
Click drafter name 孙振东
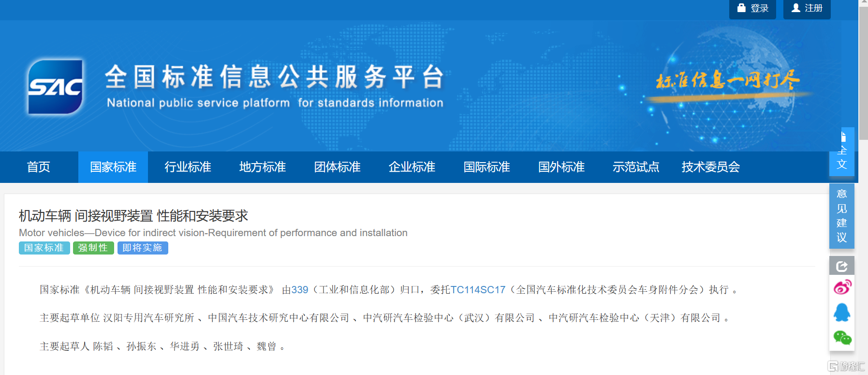(x=141, y=346)
